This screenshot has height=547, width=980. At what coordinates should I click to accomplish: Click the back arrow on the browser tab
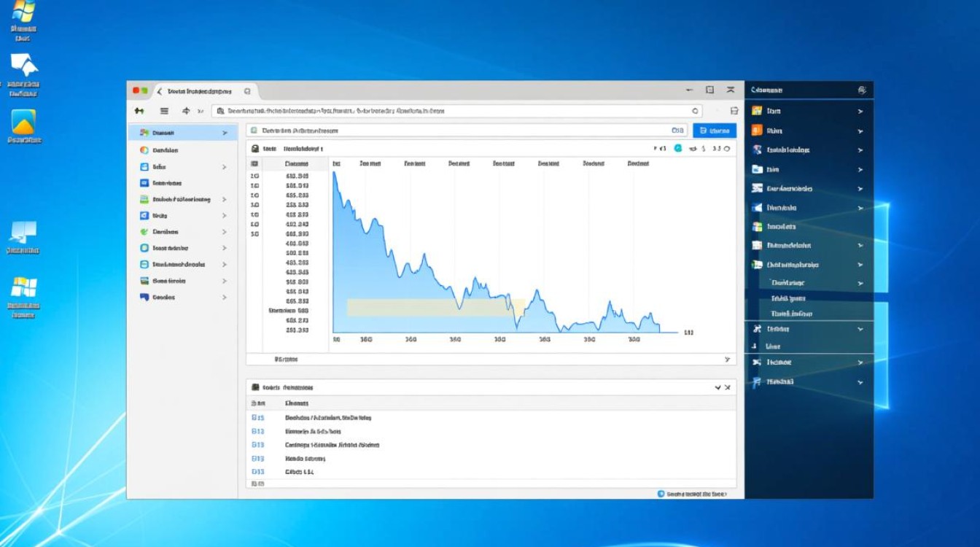click(x=160, y=91)
